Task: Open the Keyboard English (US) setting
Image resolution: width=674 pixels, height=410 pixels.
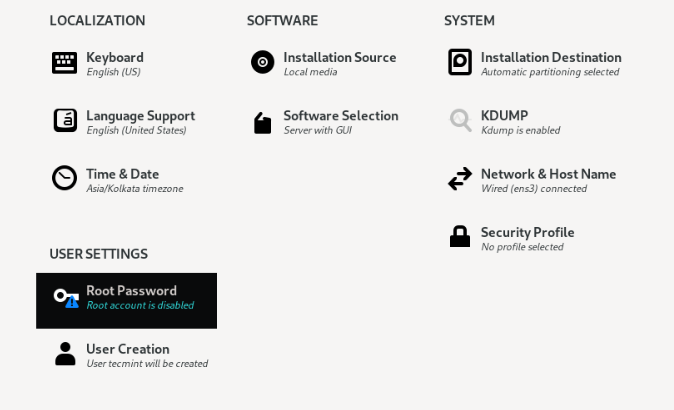Action: (x=113, y=72)
